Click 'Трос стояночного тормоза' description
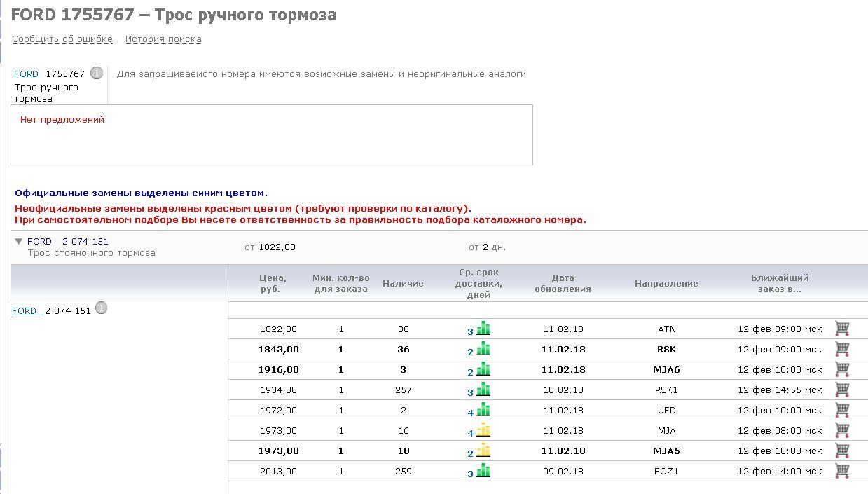This screenshot has height=494, width=868. click(x=91, y=253)
